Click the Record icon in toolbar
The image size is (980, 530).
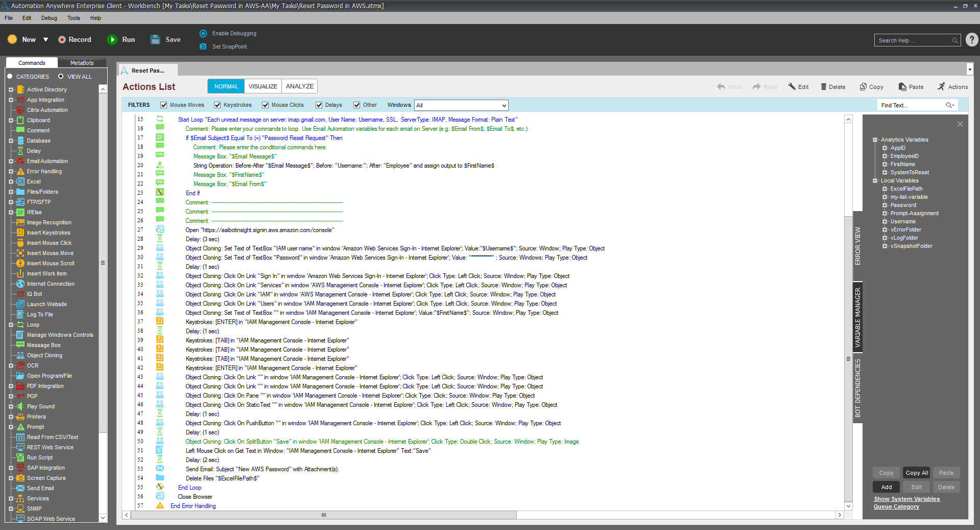click(62, 40)
